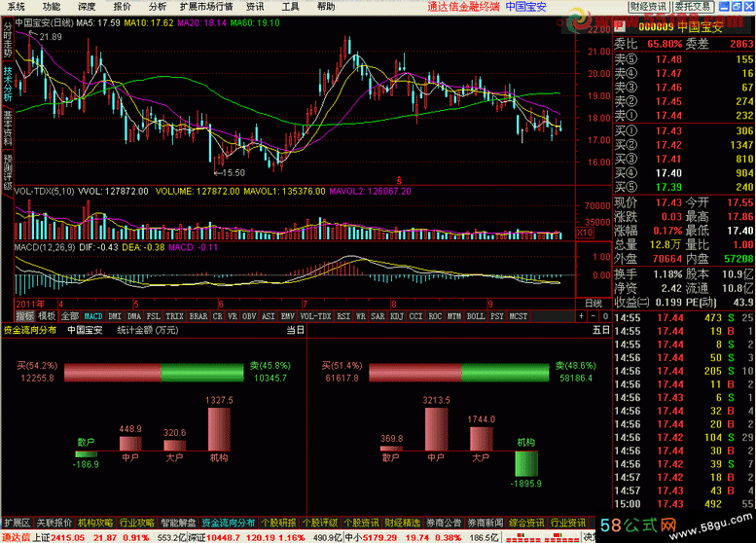This screenshot has width=756, height=543.
Task: Click the 上证 index value 2415.05
Action: pos(68,537)
